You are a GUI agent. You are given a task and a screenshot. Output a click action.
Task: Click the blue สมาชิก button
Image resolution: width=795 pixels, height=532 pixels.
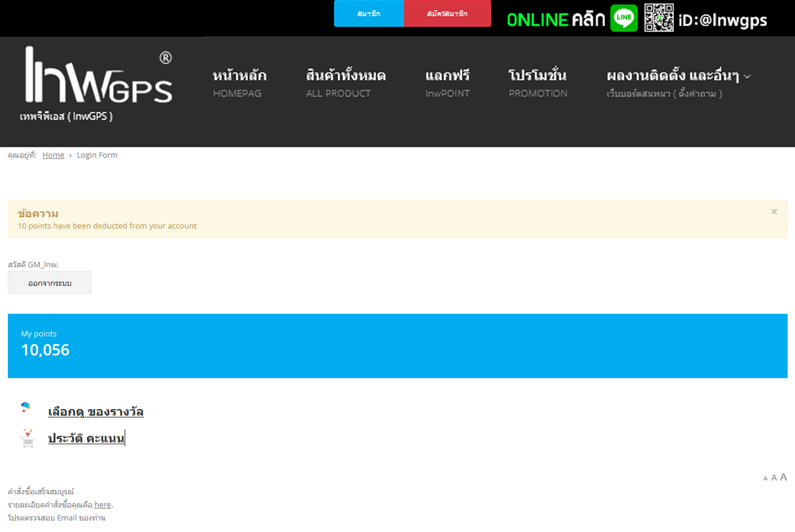coord(368,14)
